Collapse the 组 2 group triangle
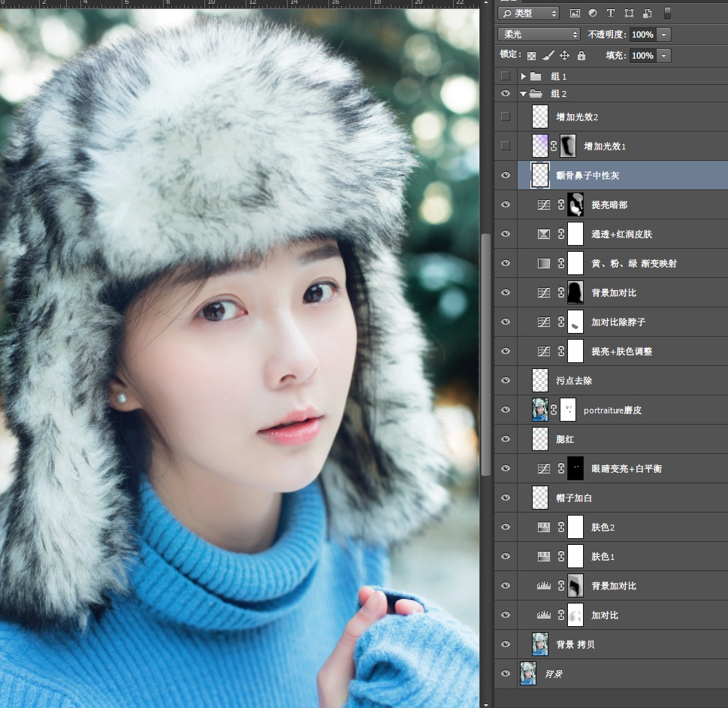Viewport: 728px width, 708px height. click(523, 94)
